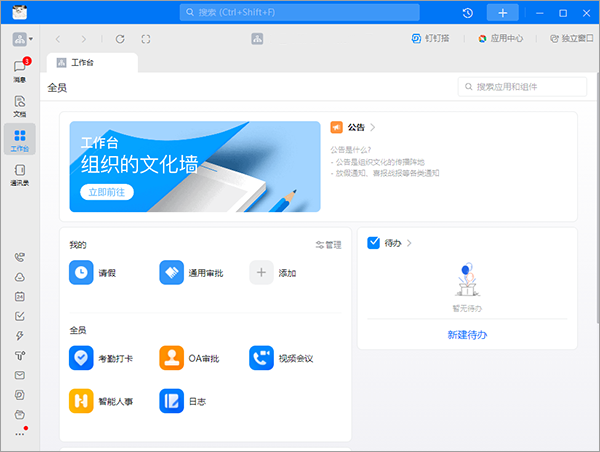The image size is (600, 452).
Task: Click the orange 公告 megaphone icon
Action: (x=336, y=127)
